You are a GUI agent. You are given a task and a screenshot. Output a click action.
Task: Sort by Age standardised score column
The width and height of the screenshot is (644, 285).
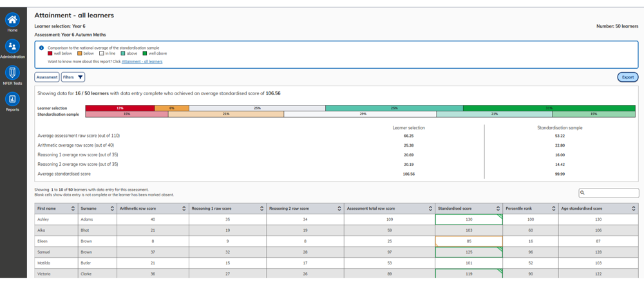[x=634, y=208]
